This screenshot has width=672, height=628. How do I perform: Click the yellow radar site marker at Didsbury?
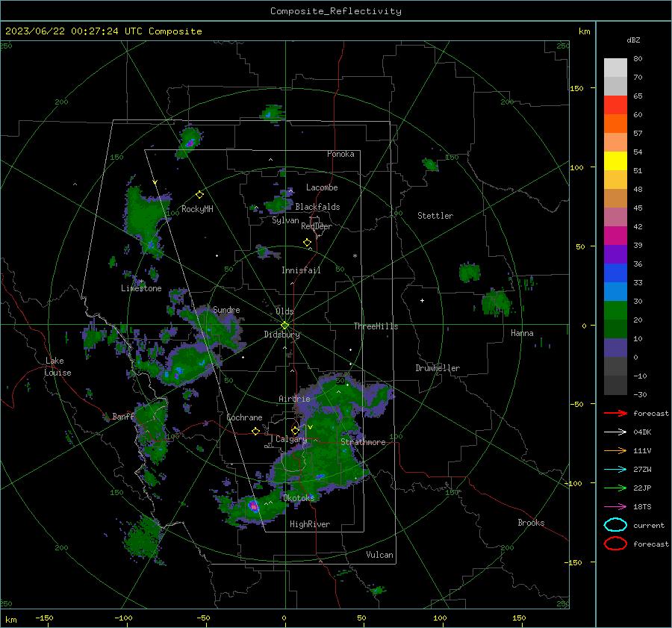point(284,326)
